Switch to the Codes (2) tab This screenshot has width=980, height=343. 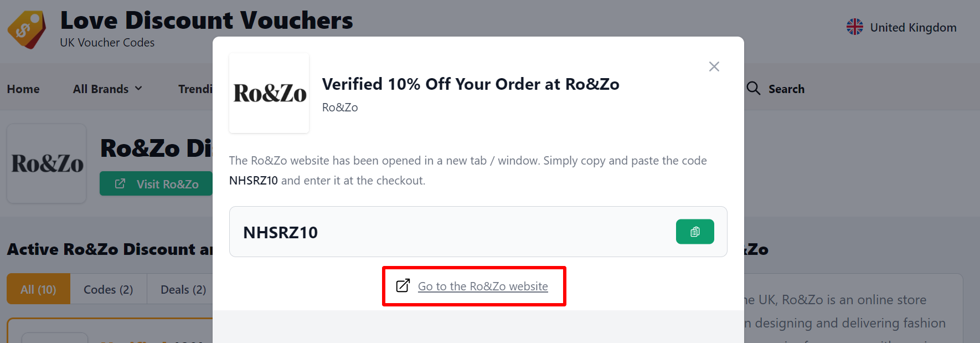click(x=108, y=289)
